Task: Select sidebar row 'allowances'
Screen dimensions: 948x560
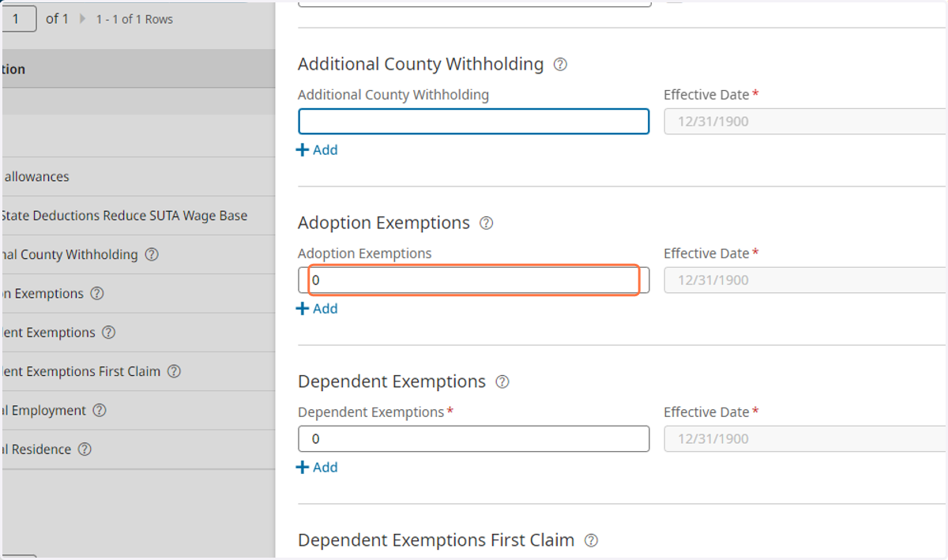Action: click(x=137, y=177)
